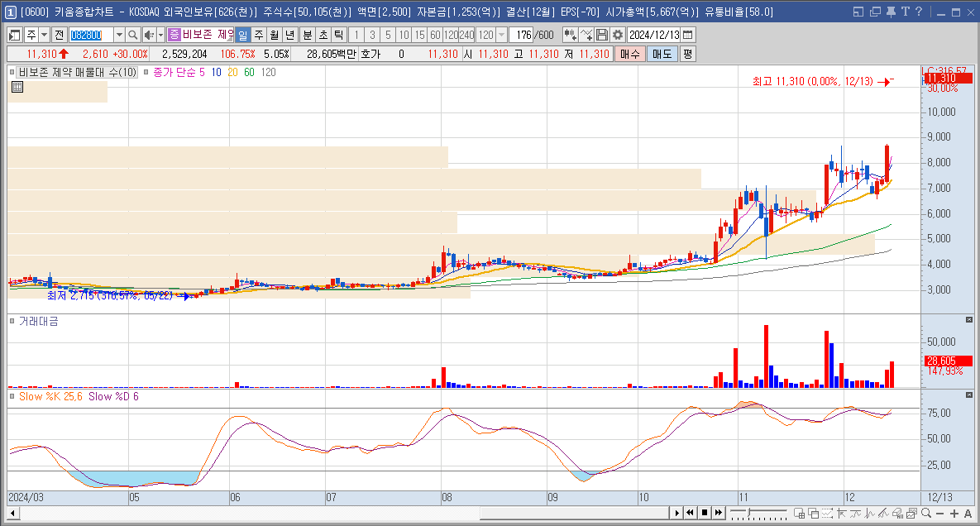Select the 틱 tick chart period
This screenshot has height=526, width=980.
339,35
